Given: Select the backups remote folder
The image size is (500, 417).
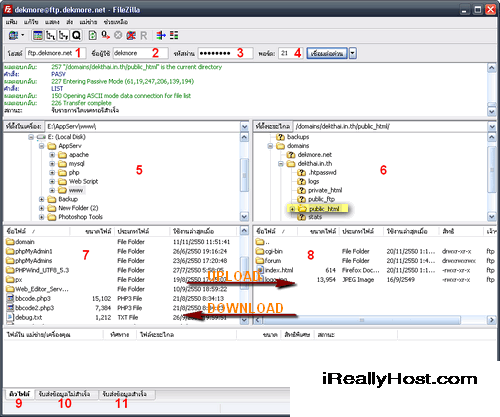Looking at the screenshot, I should 298,137.
